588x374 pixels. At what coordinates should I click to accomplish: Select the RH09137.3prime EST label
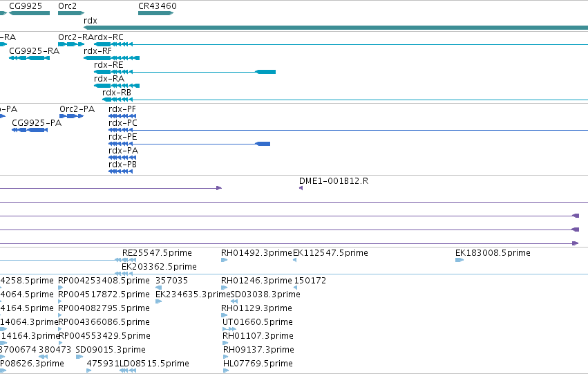tap(258, 350)
